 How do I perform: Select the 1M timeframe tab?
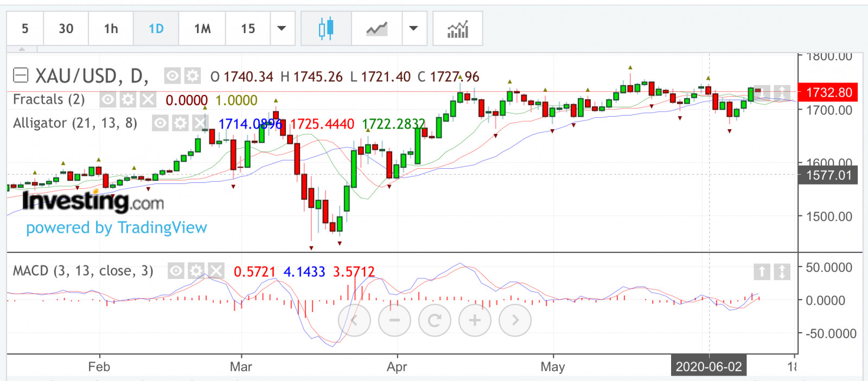(202, 29)
